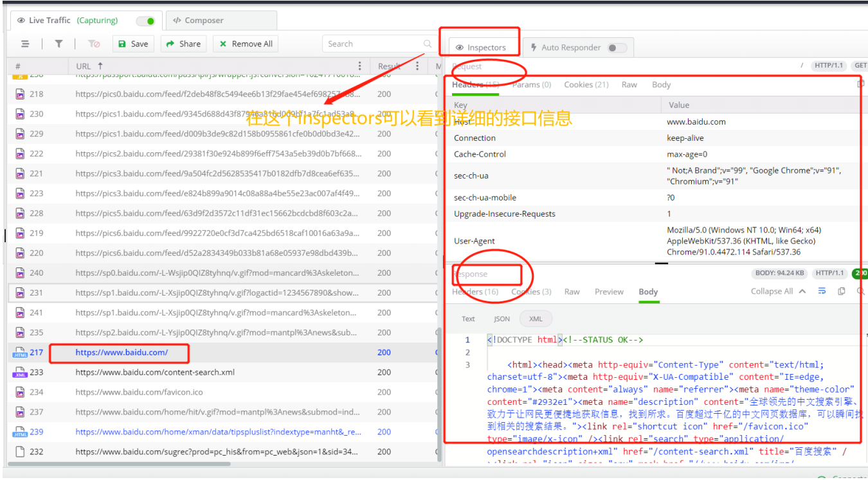The width and height of the screenshot is (868, 480).
Task: Click the XML icon of session 233
Action: (x=19, y=373)
